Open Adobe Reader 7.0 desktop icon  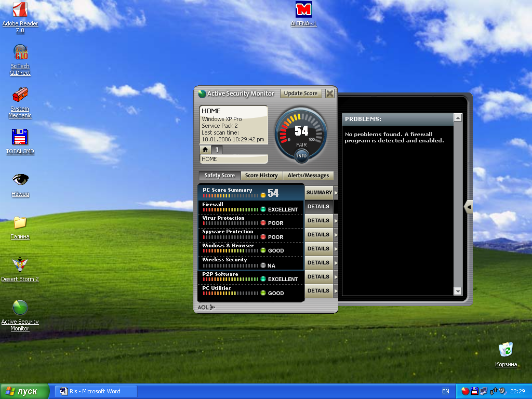[20, 17]
